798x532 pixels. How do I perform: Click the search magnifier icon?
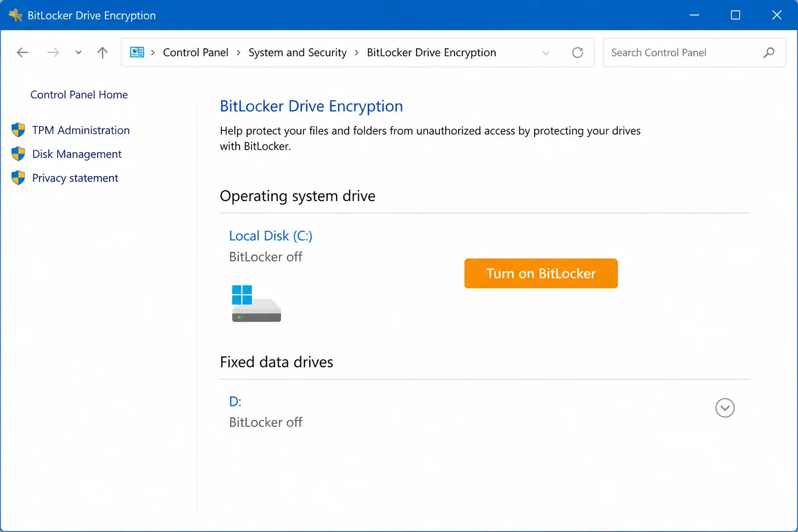pyautogui.click(x=769, y=52)
